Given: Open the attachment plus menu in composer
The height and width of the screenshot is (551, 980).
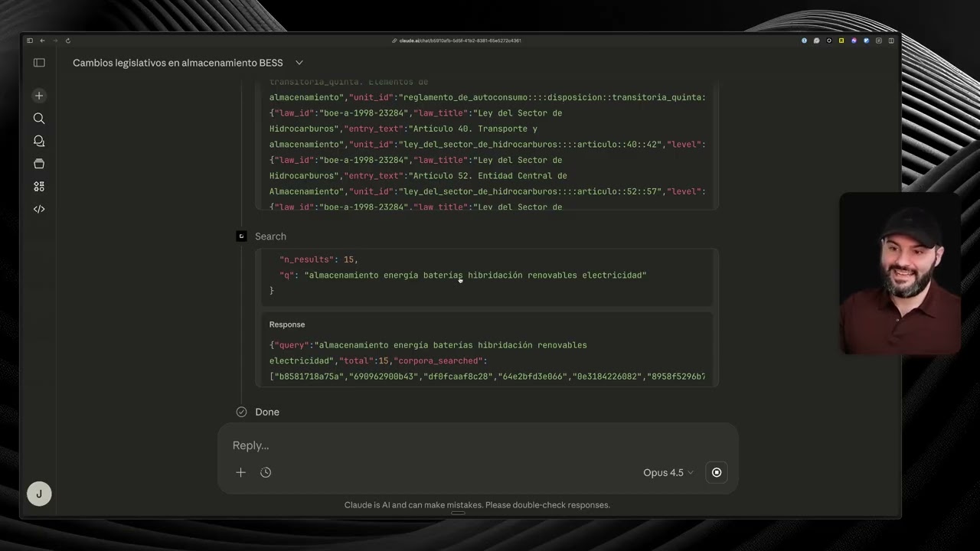Looking at the screenshot, I should [240, 472].
